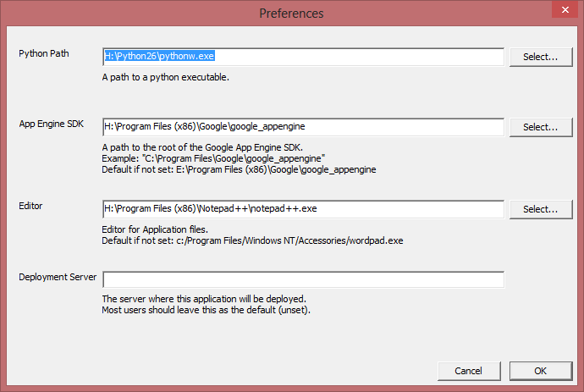Viewport: 584px width, 392px height.
Task: Cancel the Preferences dialog
Action: click(468, 371)
